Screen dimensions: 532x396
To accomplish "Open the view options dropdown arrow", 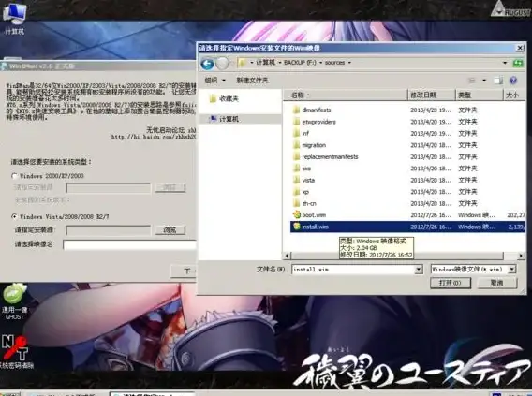I will click(x=484, y=81).
